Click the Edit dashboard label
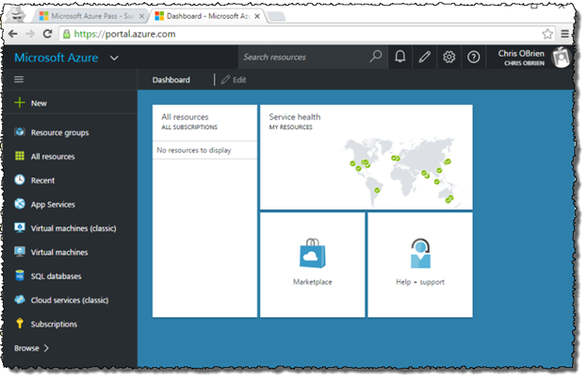Image resolution: width=588 pixels, height=383 pixels. pos(239,79)
